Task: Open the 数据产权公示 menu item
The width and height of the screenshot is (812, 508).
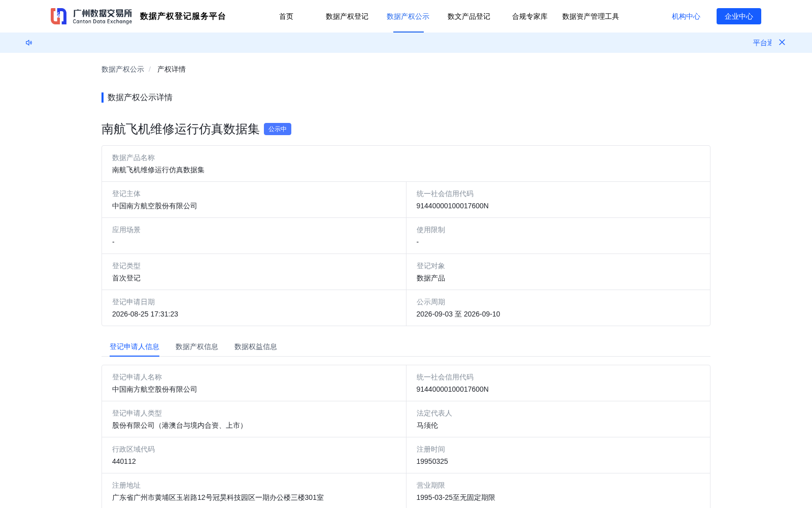Action: tap(408, 16)
